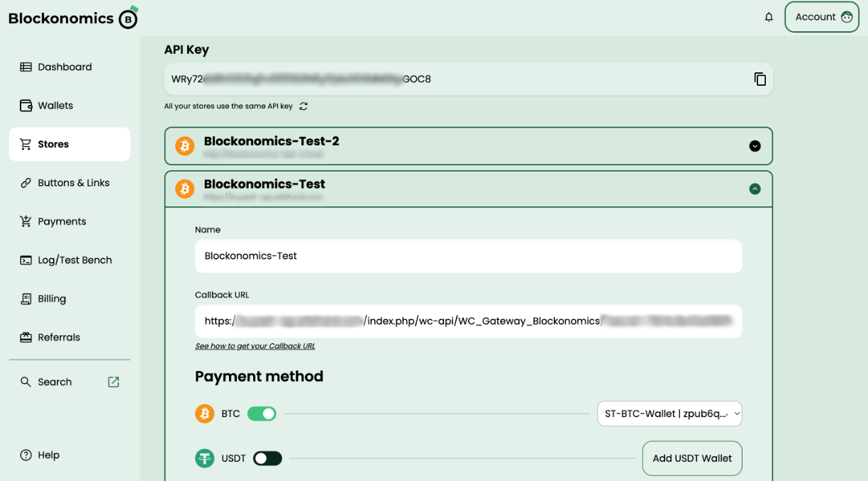Expand Blockonomics-Test-2 store chevron
This screenshot has width=868, height=481.
755,146
